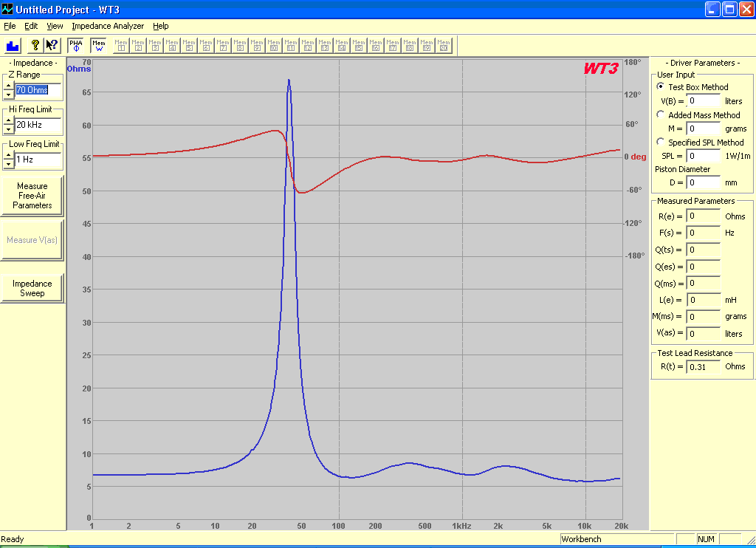
Task: Click the Test Lead Resistance R(t) field
Action: point(703,366)
